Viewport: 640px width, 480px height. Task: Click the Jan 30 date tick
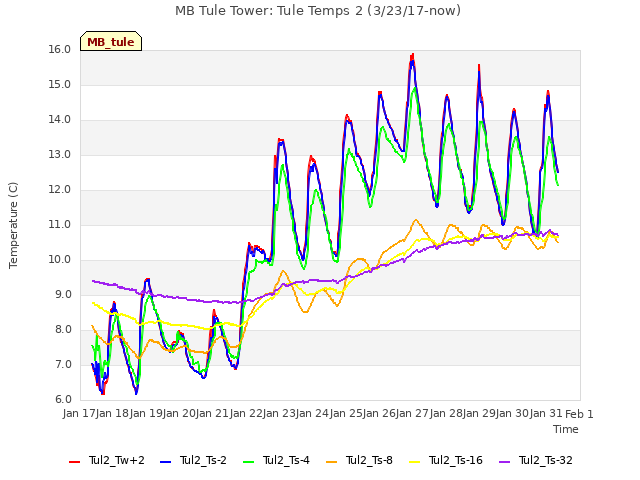[512, 414]
